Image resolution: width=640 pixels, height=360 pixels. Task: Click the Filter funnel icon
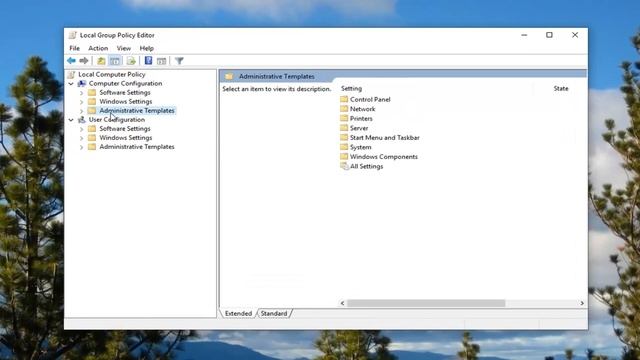pyautogui.click(x=179, y=61)
